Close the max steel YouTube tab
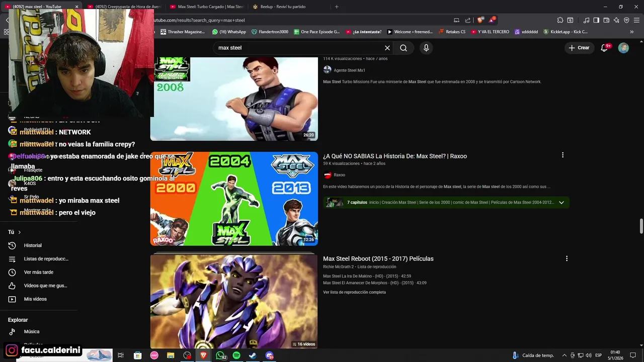644x362 pixels. point(76,7)
